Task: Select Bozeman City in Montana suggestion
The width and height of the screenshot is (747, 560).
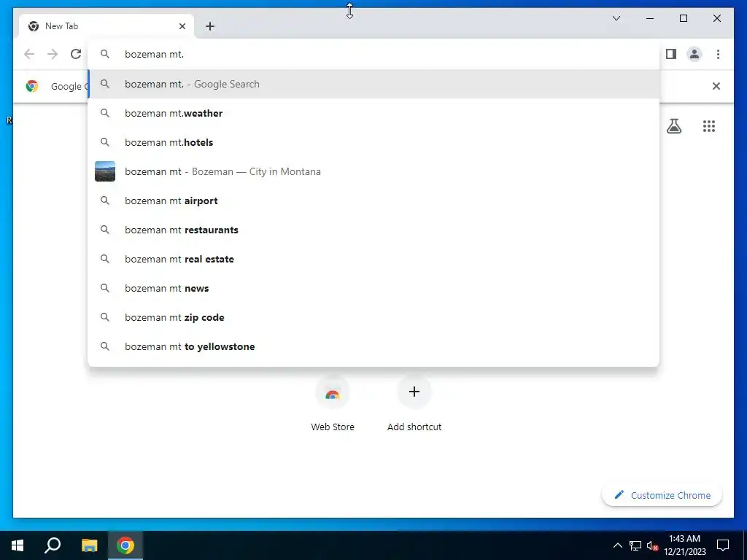Action: click(x=373, y=171)
